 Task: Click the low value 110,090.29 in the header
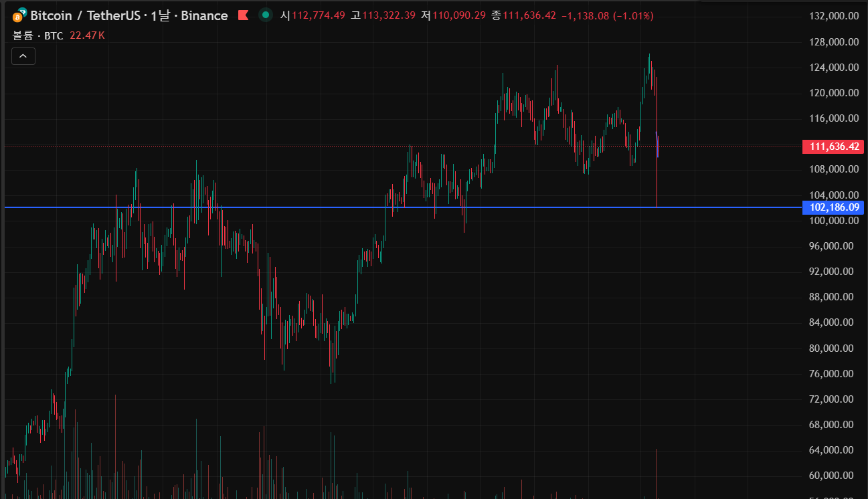pyautogui.click(x=459, y=15)
